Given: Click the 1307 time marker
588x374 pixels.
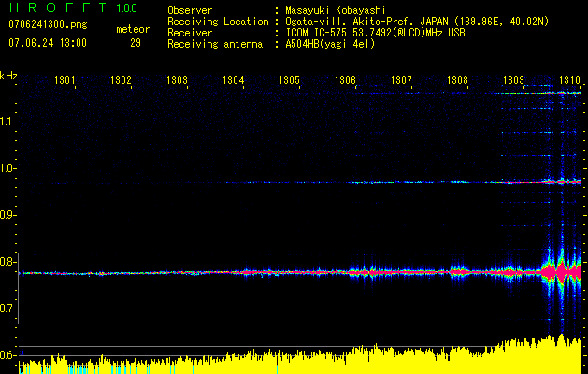Looking at the screenshot, I should pyautogui.click(x=401, y=79).
